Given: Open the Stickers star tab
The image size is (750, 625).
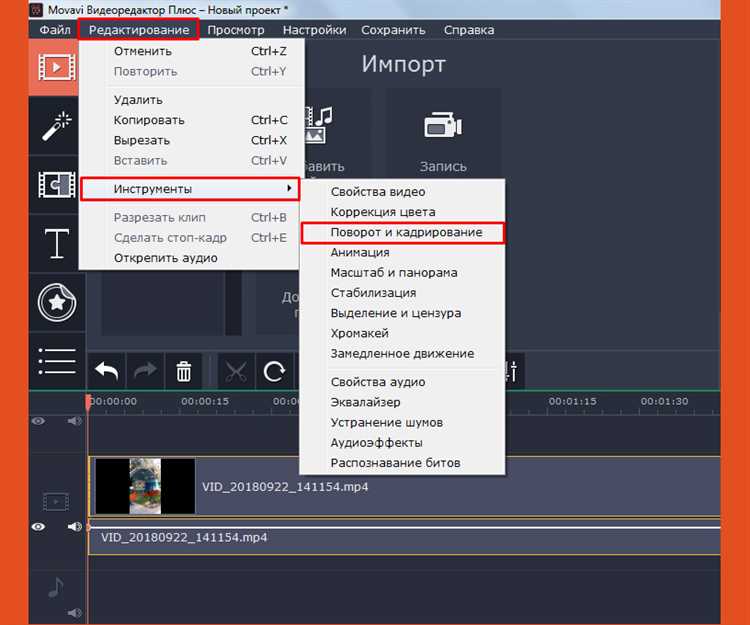Looking at the screenshot, I should (x=56, y=302).
